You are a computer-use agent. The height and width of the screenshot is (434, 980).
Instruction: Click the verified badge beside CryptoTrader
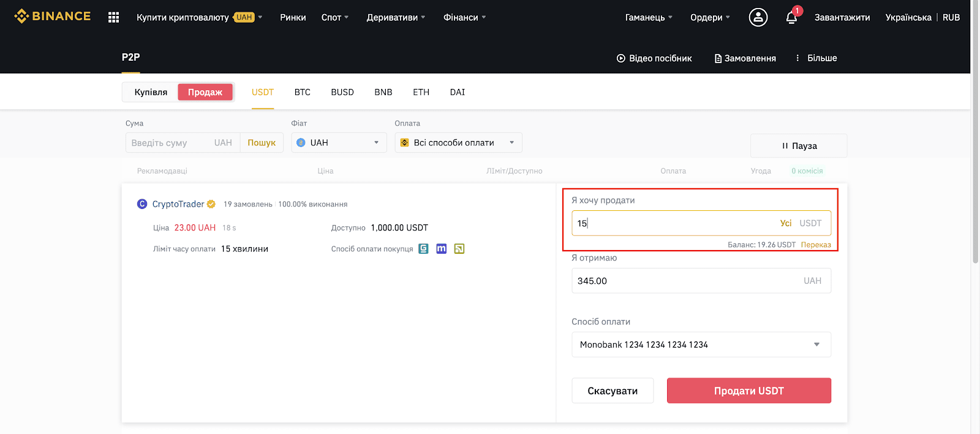click(211, 204)
